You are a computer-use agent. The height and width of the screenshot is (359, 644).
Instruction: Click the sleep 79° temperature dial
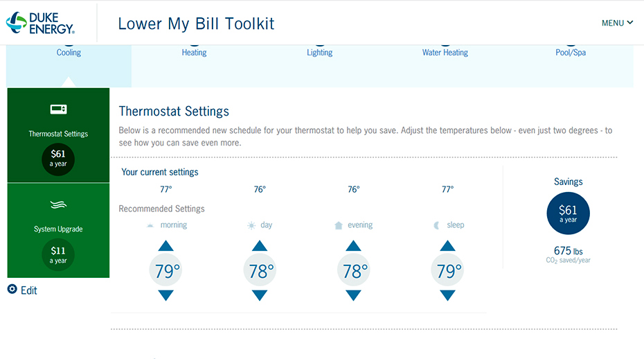tap(447, 270)
